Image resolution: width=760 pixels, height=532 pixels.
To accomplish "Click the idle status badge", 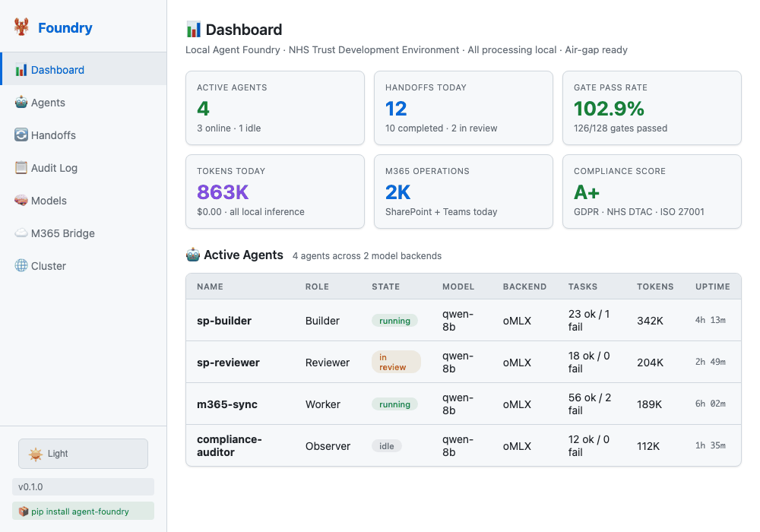I will 386,446.
